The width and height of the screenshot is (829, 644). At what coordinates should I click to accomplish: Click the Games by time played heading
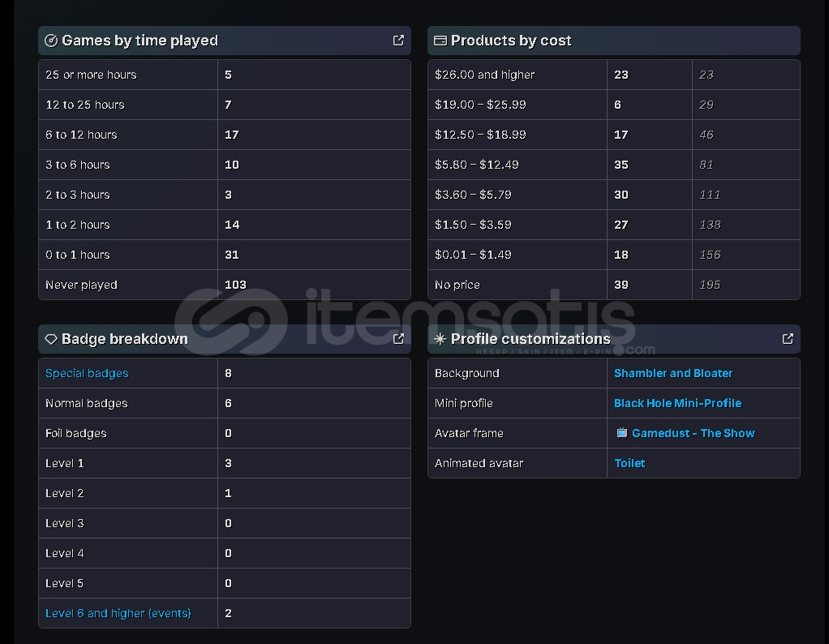[140, 41]
